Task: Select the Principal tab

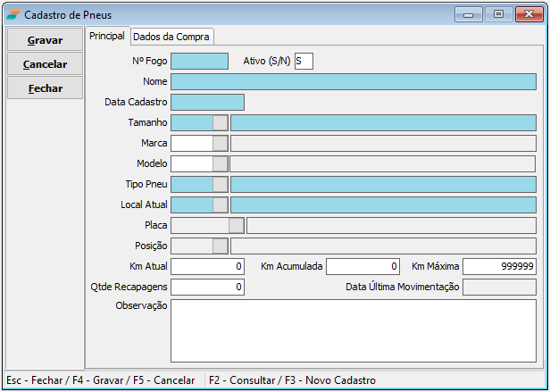Action: pyautogui.click(x=107, y=36)
